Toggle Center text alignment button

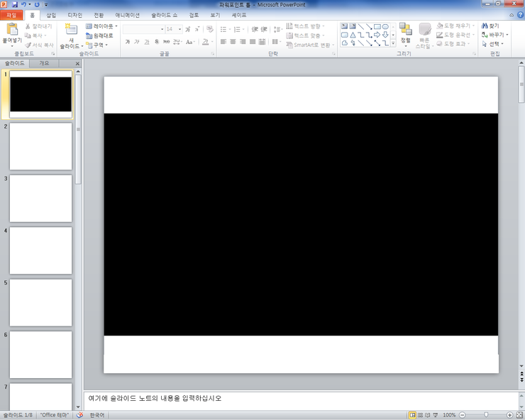pyautogui.click(x=233, y=42)
